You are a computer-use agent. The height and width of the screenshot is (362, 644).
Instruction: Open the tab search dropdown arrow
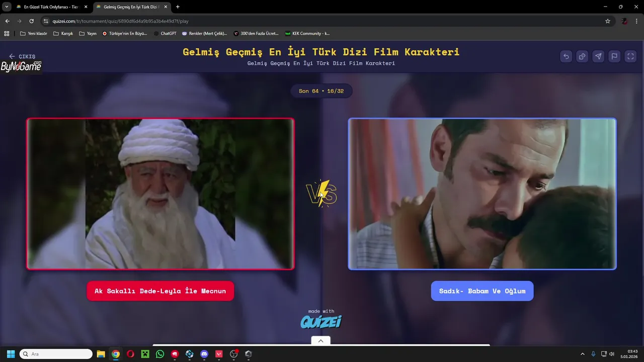point(7,7)
